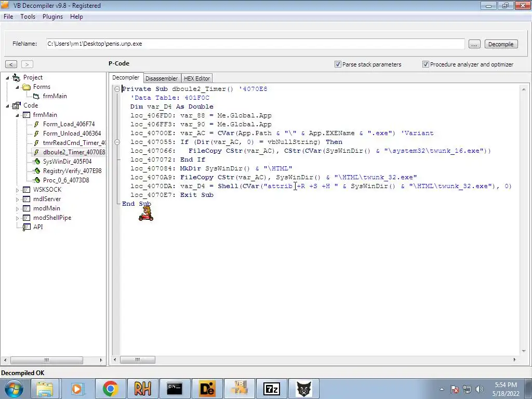Switch to the HEX Editor tab

[197, 78]
